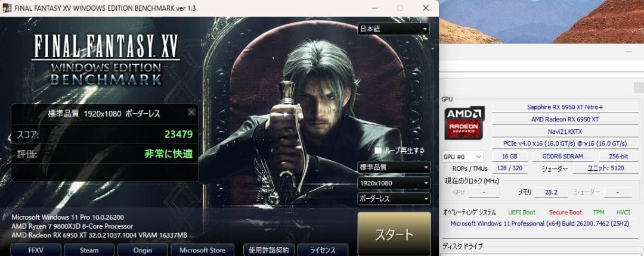
Task: Expand the 標準品質 quality preset dropdown
Action: pyautogui.click(x=394, y=167)
